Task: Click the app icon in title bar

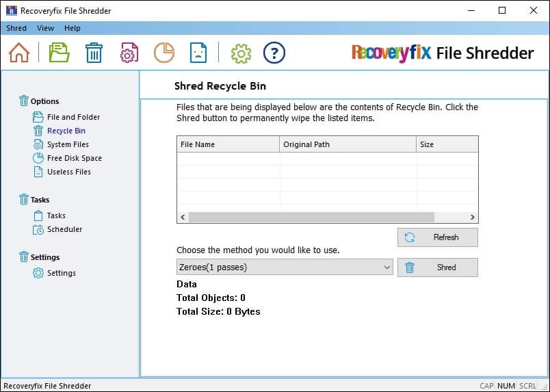Action: [x=11, y=10]
